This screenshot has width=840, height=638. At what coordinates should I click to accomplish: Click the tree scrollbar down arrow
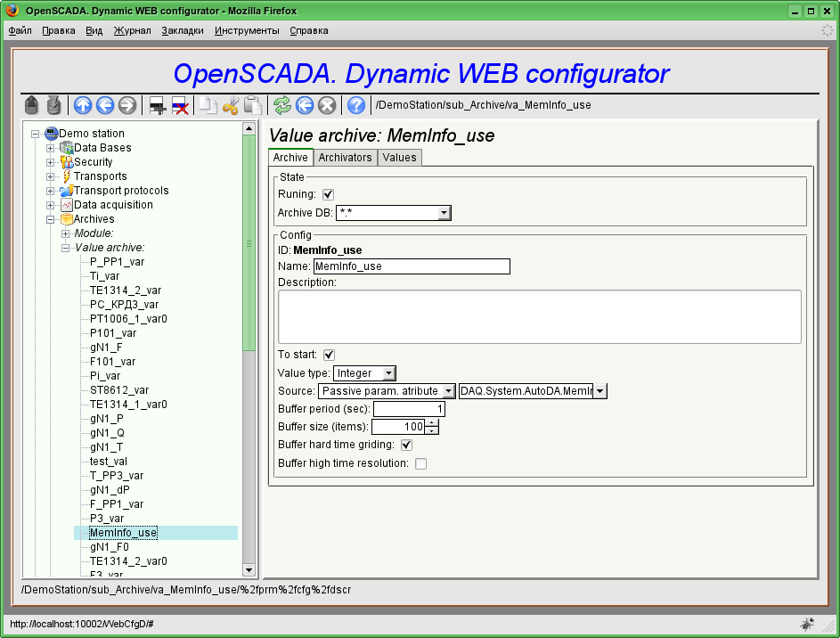click(x=249, y=569)
